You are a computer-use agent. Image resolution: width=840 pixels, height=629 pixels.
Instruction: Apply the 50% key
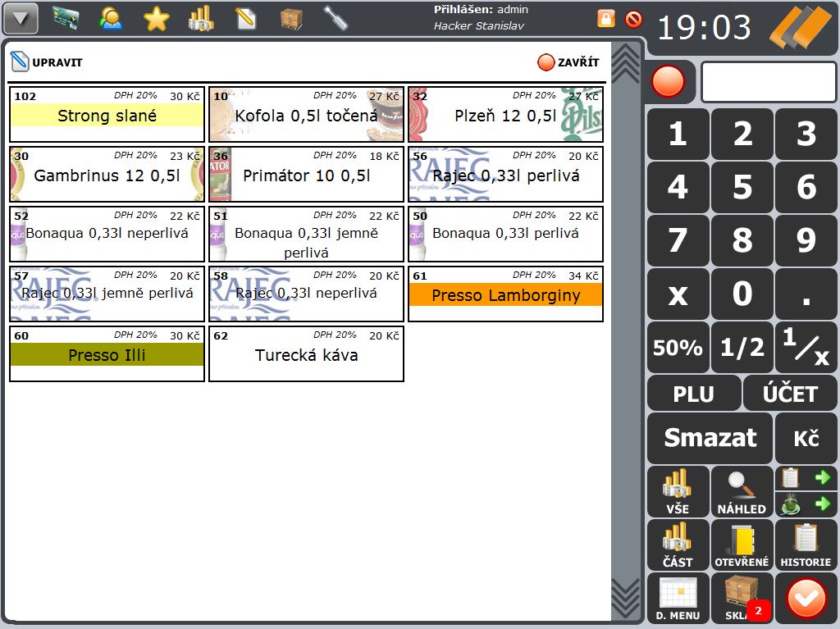pyautogui.click(x=678, y=347)
